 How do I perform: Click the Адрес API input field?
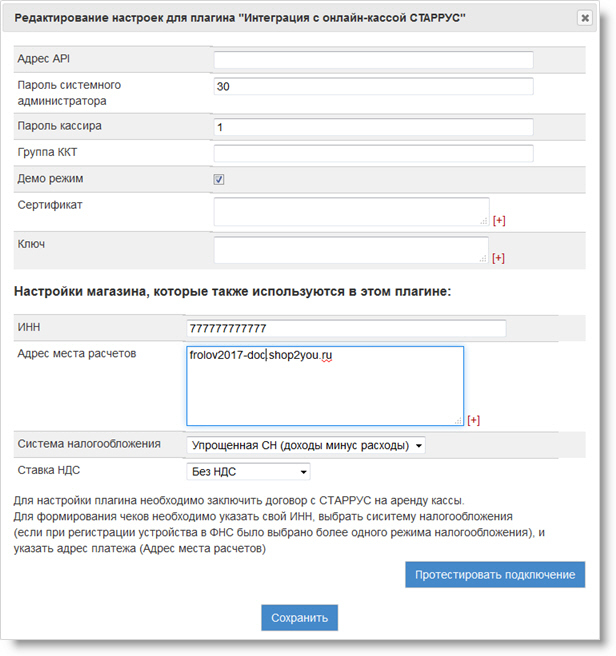[x=373, y=60]
